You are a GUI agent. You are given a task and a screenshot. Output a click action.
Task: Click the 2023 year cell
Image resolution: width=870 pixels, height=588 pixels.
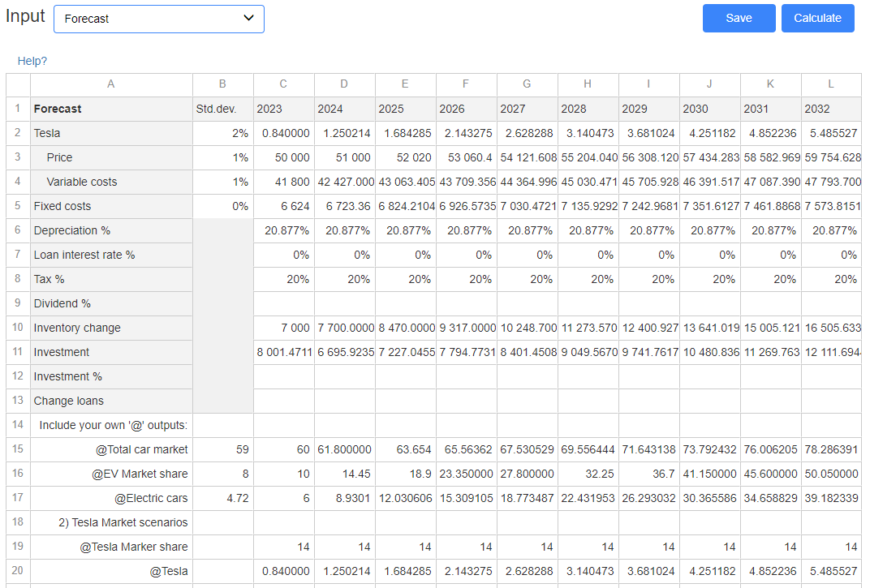point(283,109)
